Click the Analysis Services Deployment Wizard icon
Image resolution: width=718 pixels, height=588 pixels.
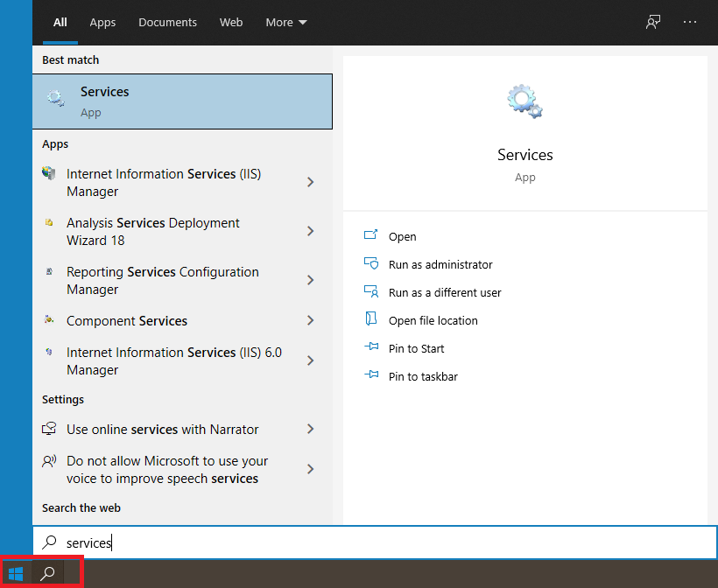[48, 222]
